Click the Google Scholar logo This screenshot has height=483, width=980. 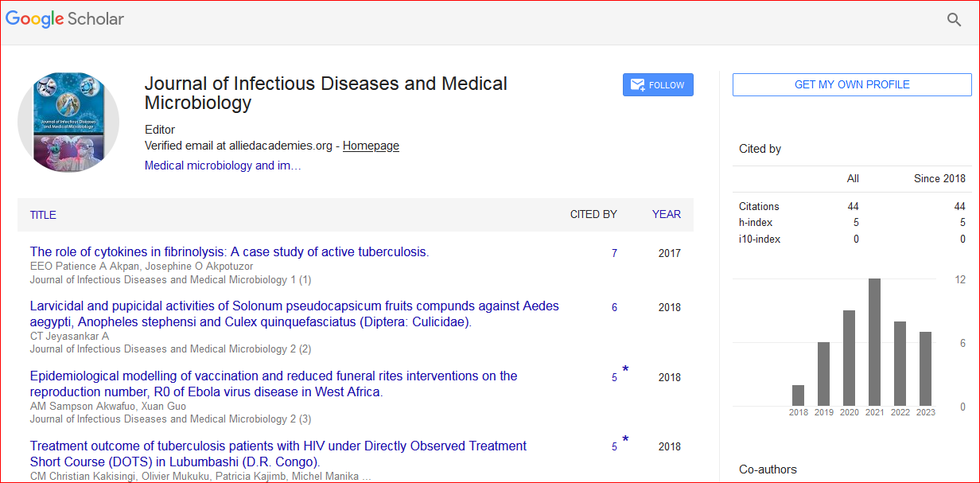pos(65,19)
